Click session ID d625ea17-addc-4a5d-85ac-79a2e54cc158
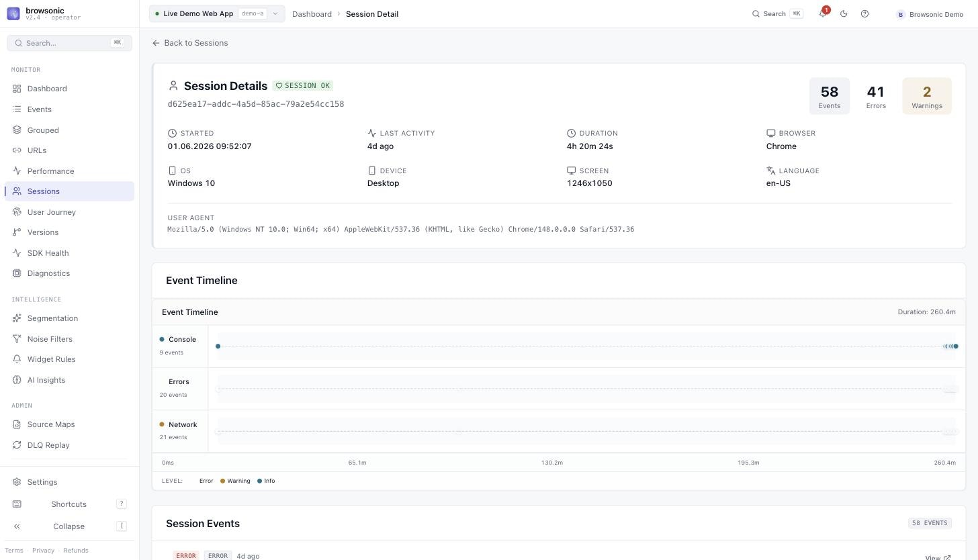This screenshot has height=560, width=978. tap(256, 104)
